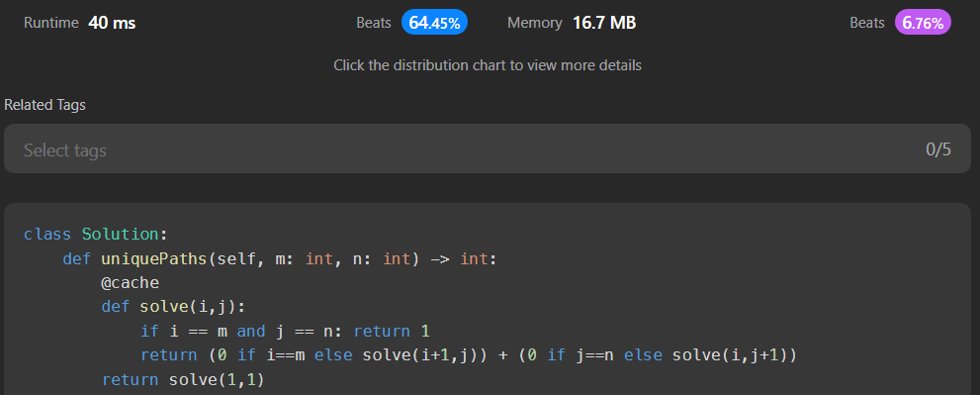Click the Memory label

(x=534, y=23)
